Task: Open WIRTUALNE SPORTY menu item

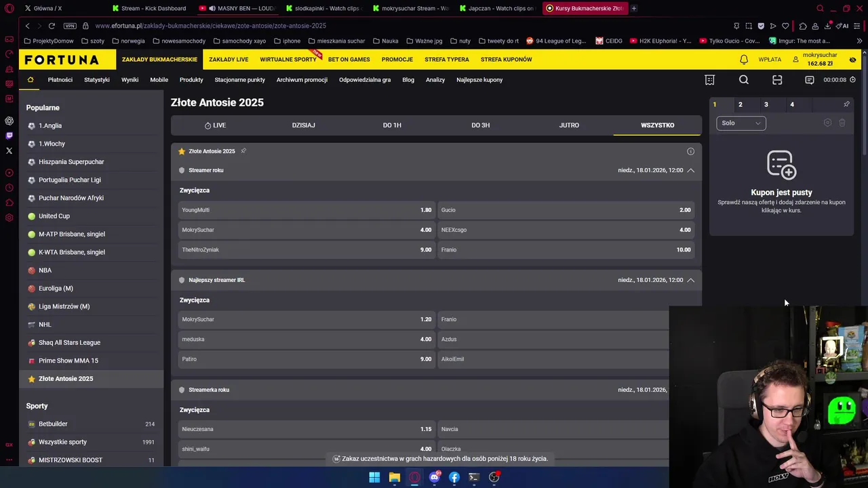Action: pyautogui.click(x=288, y=60)
